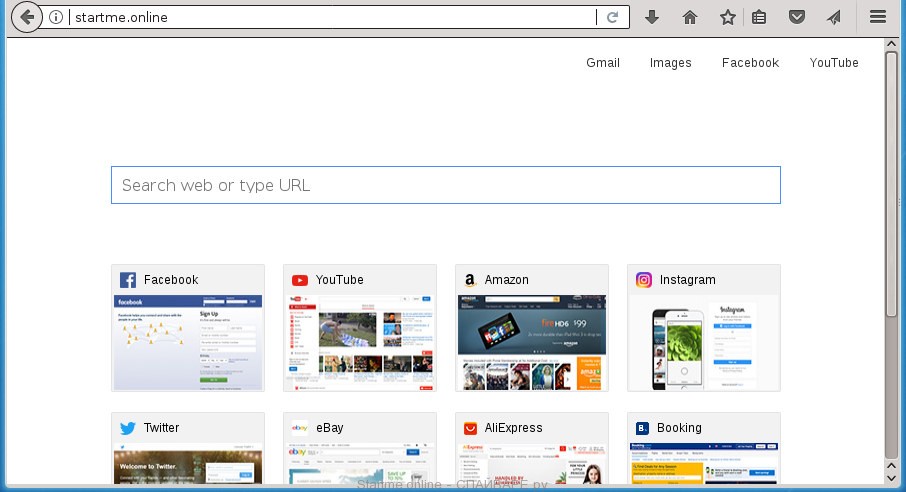Save page to Pocket icon
Image resolution: width=906 pixels, height=492 pixels.
797,17
